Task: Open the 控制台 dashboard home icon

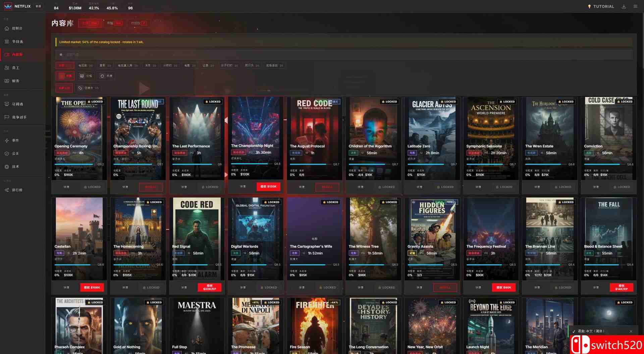Action: coord(7,29)
